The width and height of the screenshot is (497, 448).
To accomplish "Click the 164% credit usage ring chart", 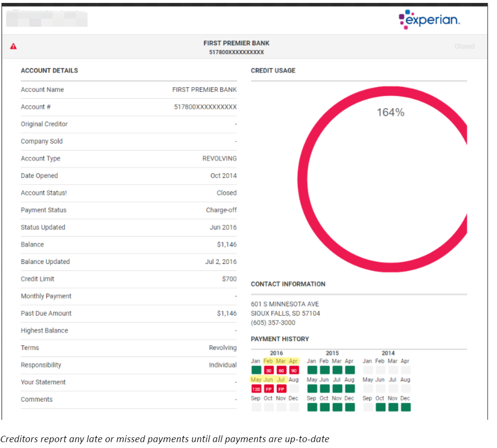I will [382, 179].
